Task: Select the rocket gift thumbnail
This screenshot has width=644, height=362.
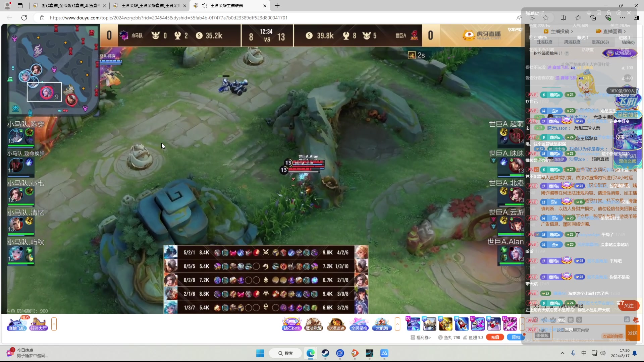Action: 462,324
